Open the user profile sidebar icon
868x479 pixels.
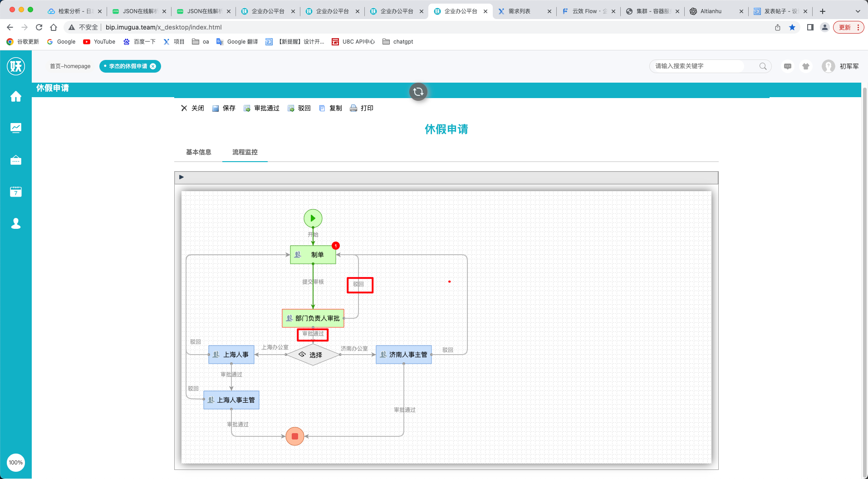point(16,223)
